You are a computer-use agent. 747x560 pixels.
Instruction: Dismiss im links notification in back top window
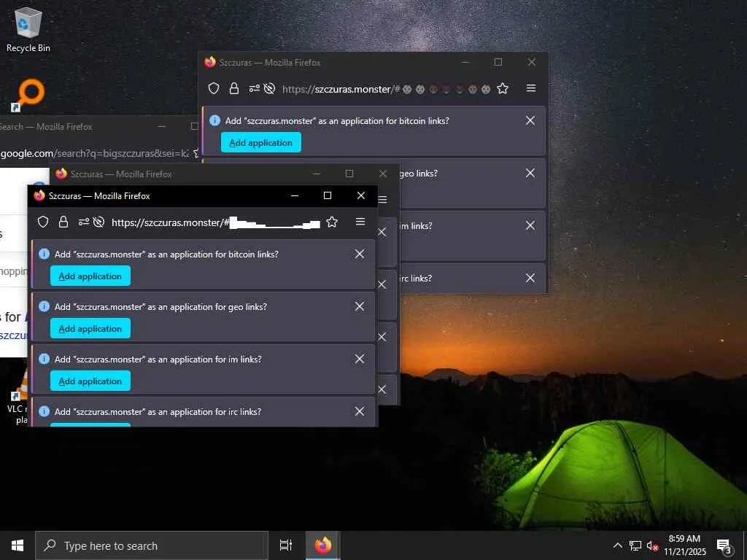pos(530,225)
